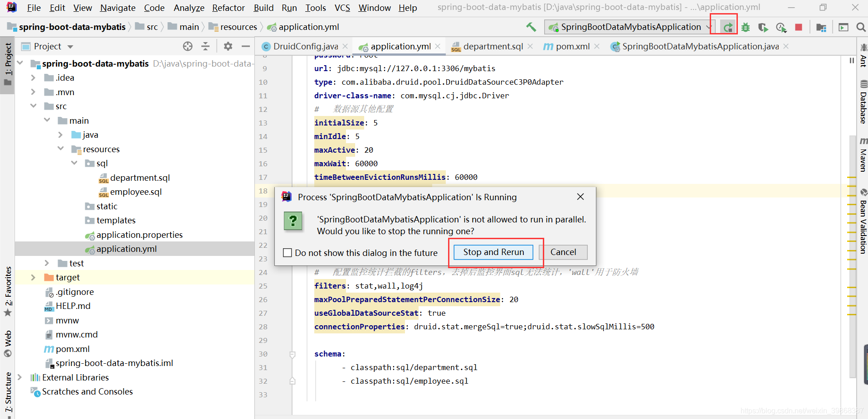Collapse the sql folder
Screen dimensions: 868x419
(74, 163)
